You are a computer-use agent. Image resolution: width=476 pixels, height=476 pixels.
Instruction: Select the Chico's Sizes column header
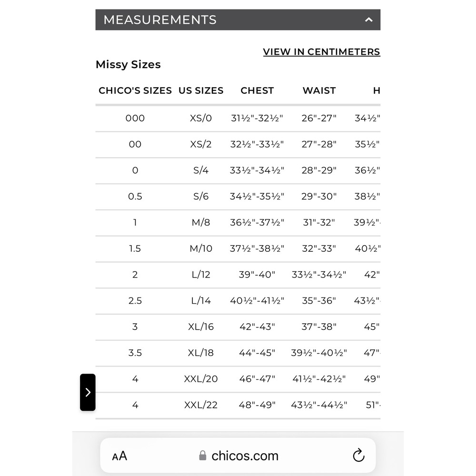[x=135, y=90]
